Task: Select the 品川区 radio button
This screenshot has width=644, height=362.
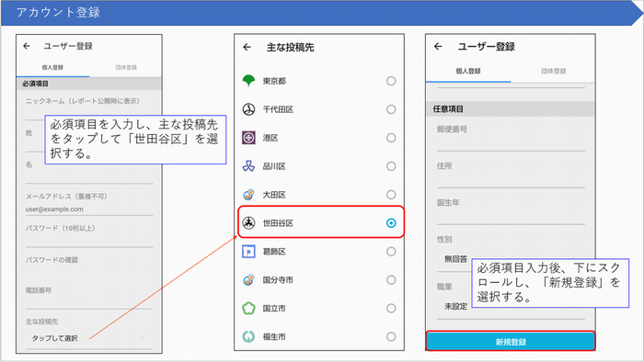Action: [x=391, y=166]
